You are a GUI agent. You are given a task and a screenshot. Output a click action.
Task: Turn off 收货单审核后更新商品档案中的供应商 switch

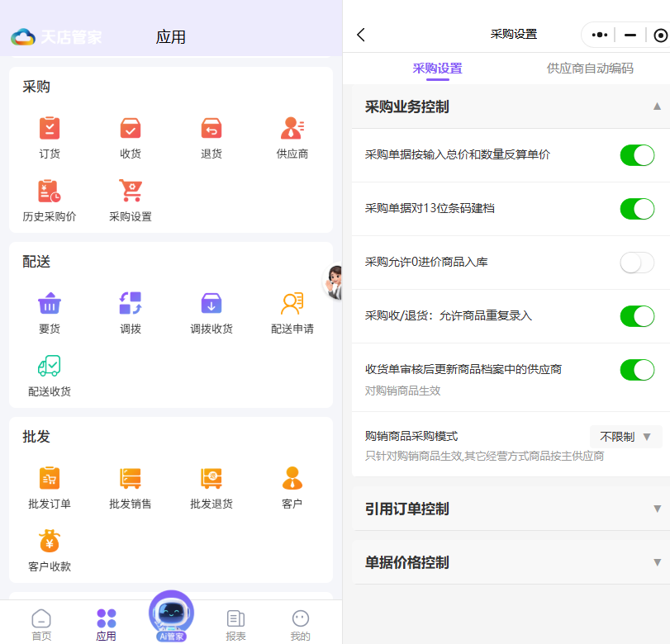(x=637, y=370)
